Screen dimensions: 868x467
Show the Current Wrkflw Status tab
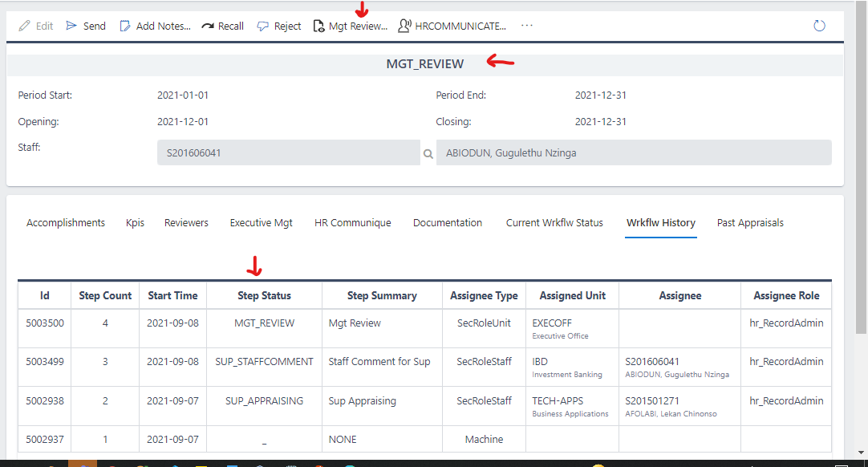coord(554,223)
